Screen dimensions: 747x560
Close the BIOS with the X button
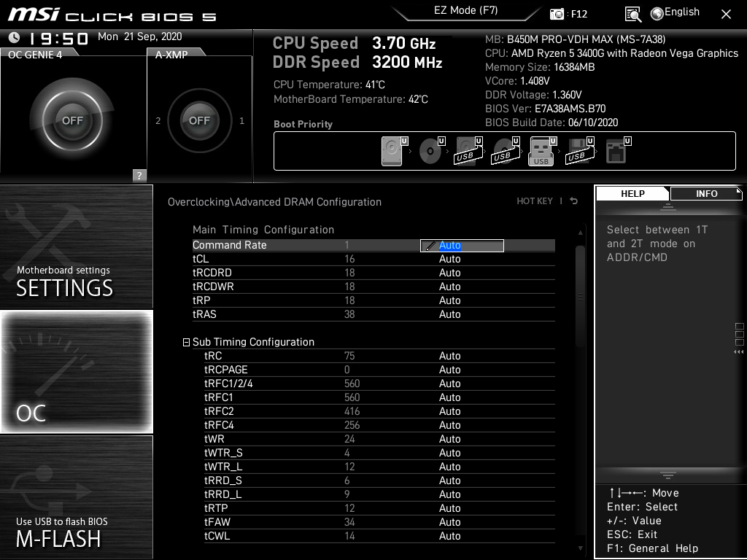click(x=726, y=15)
